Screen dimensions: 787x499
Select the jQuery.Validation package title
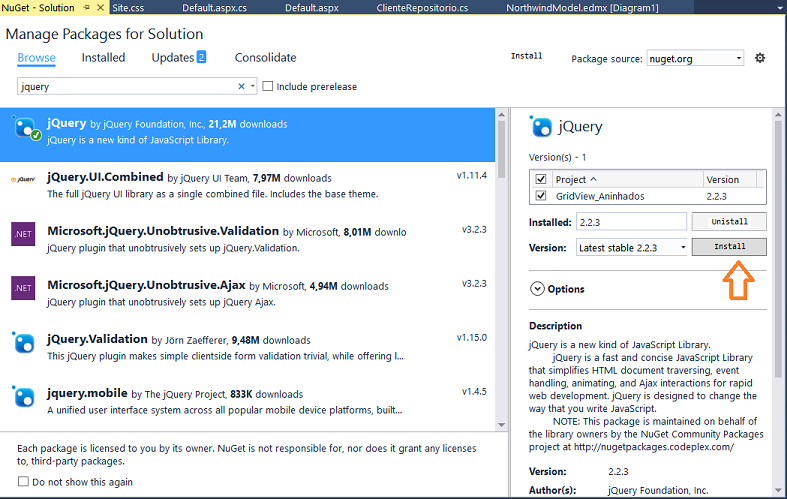[97, 339]
